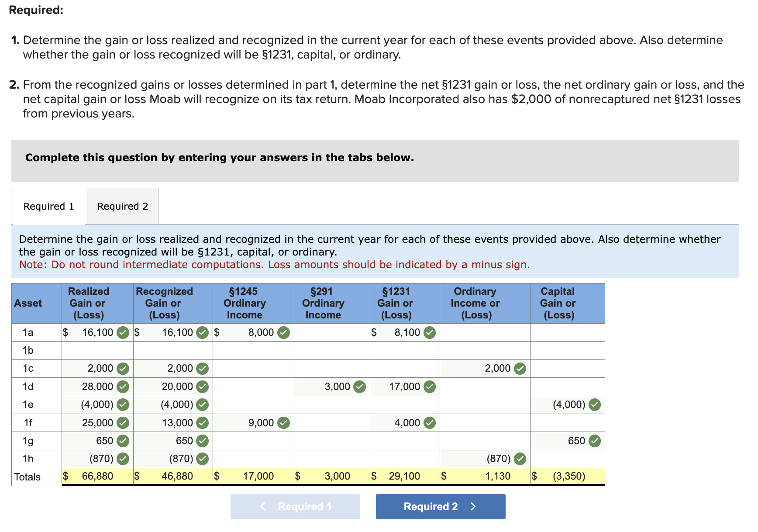Select row 1d Recognized Gain cell 20,000
Image resolution: width=758 pixels, height=532 pixels.
pyautogui.click(x=173, y=387)
